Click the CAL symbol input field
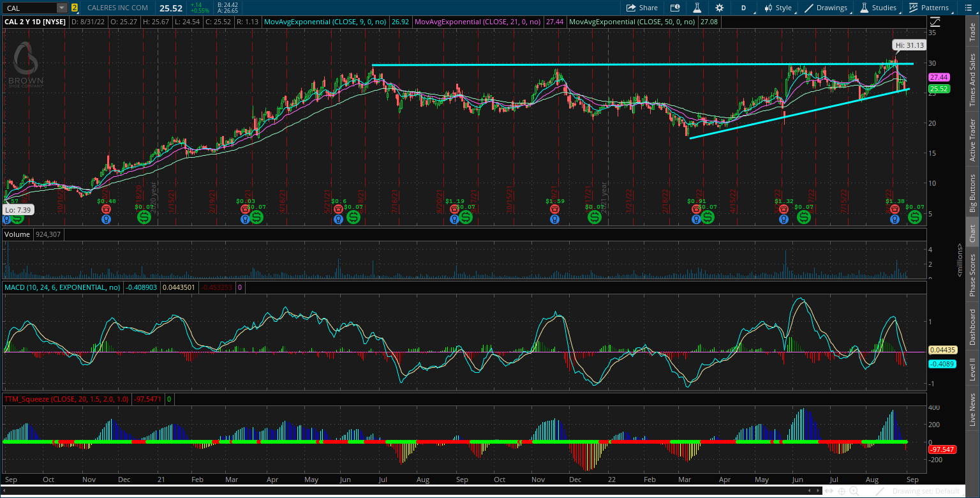This screenshot has width=980, height=498. coord(30,8)
